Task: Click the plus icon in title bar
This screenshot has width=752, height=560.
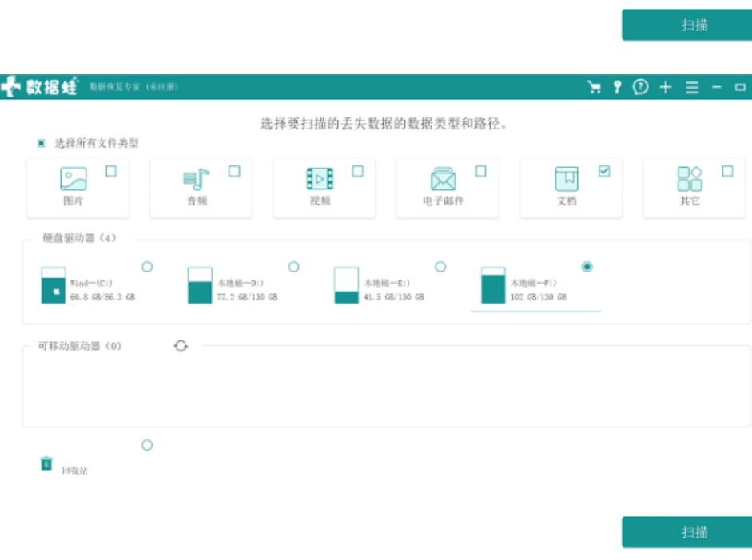Action: (666, 88)
